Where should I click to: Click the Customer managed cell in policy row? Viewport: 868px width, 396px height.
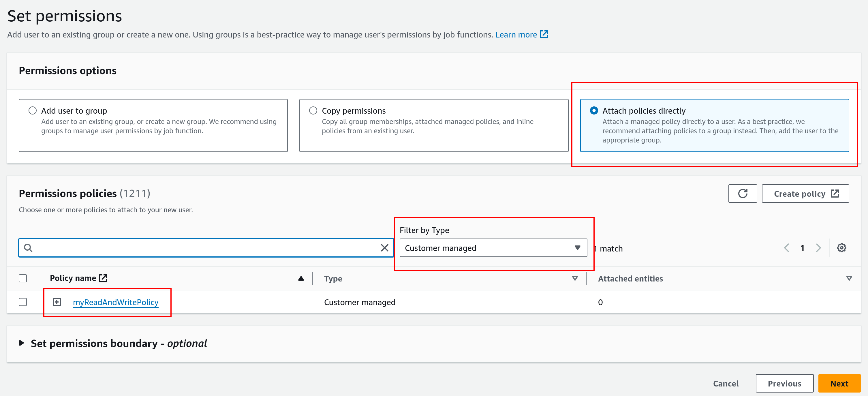360,302
